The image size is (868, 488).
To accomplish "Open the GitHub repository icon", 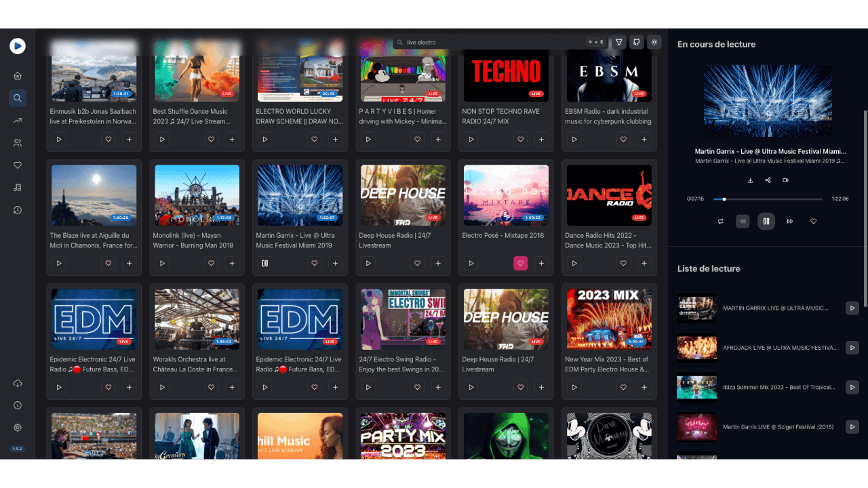I will pyautogui.click(x=636, y=42).
